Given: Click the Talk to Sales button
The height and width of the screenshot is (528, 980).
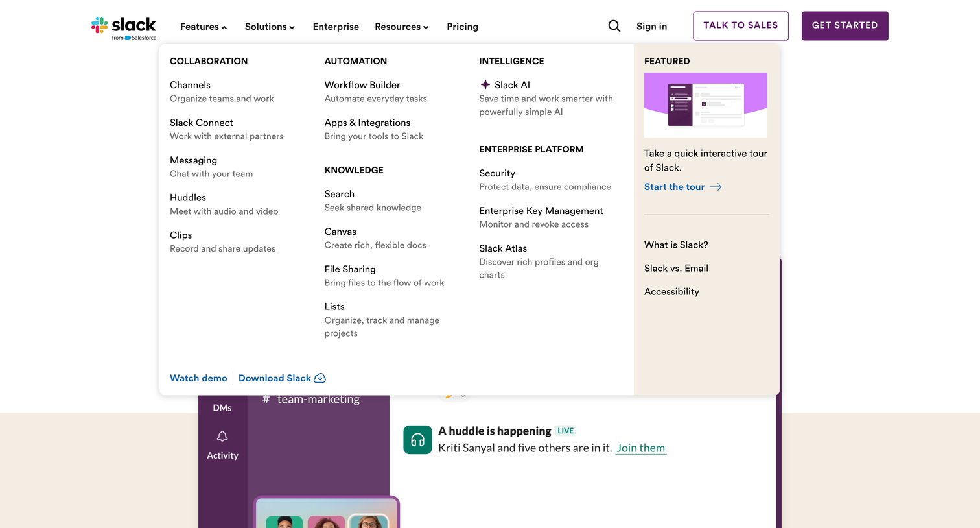Looking at the screenshot, I should pos(741,26).
